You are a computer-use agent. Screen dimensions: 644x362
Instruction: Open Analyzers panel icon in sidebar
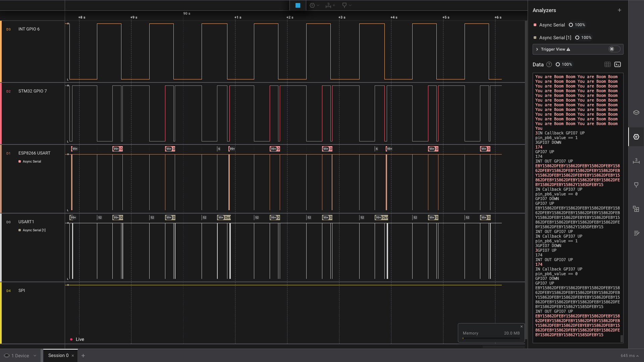pyautogui.click(x=636, y=137)
